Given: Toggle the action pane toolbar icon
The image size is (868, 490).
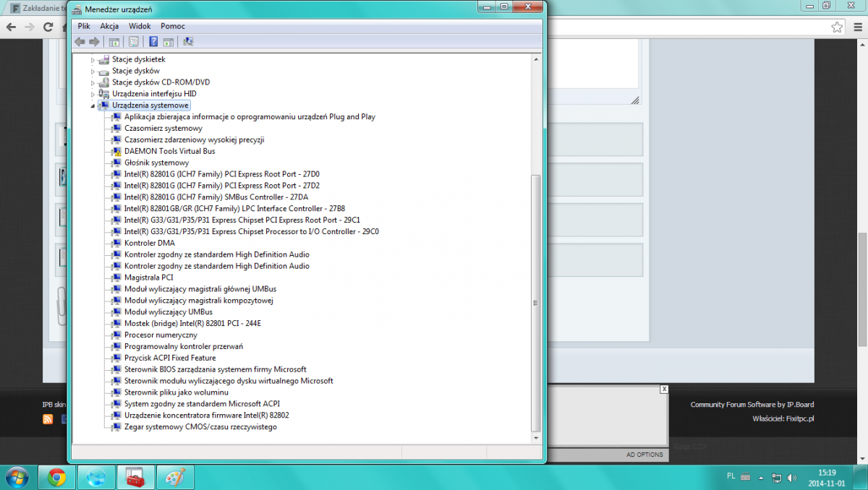Looking at the screenshot, I should [x=168, y=41].
